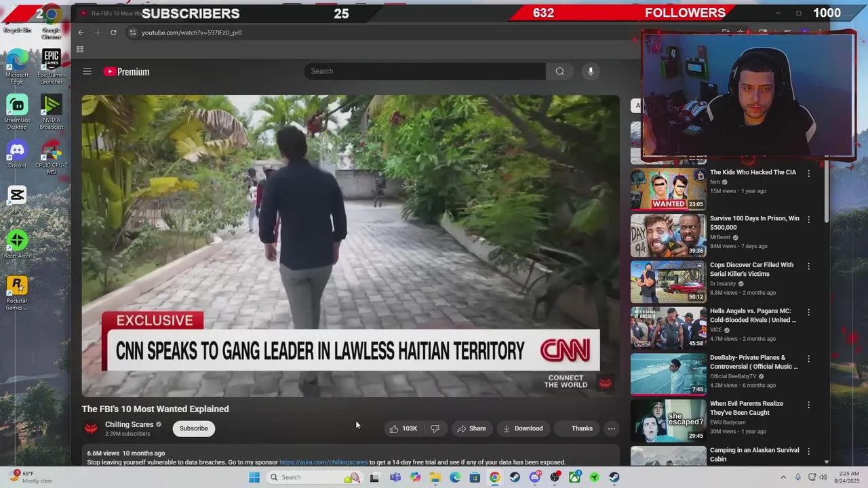Image resolution: width=868 pixels, height=488 pixels.
Task: Open Hells Angels vs. Pagans MC video title
Action: (x=753, y=315)
